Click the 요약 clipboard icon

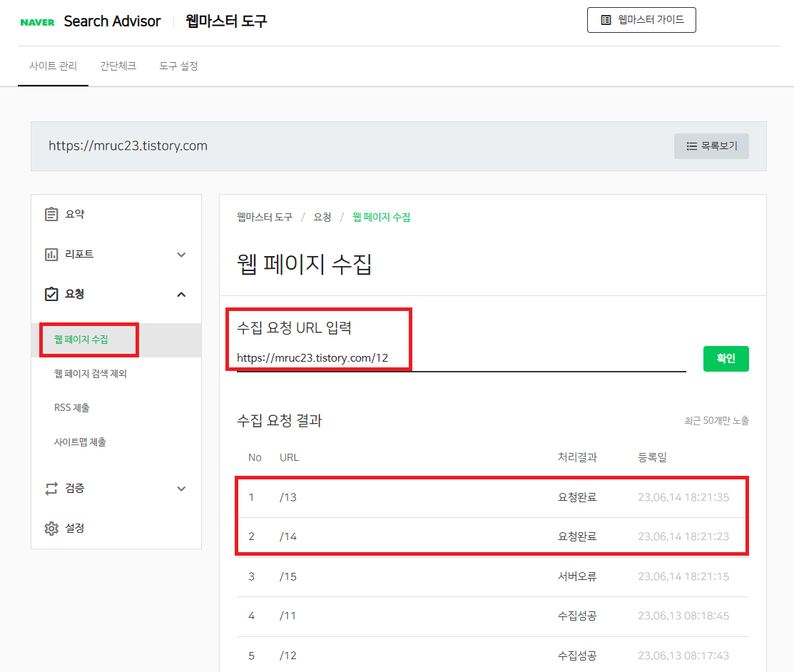[x=51, y=214]
